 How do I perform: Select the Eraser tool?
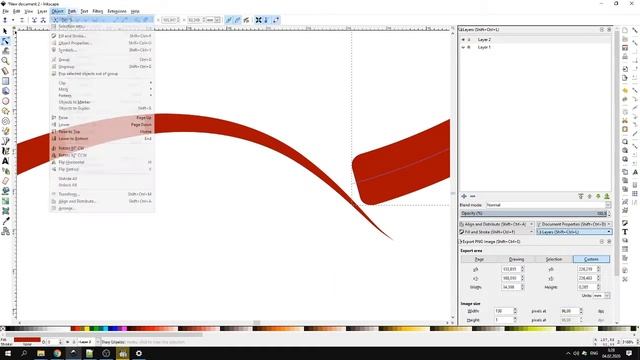(5, 181)
